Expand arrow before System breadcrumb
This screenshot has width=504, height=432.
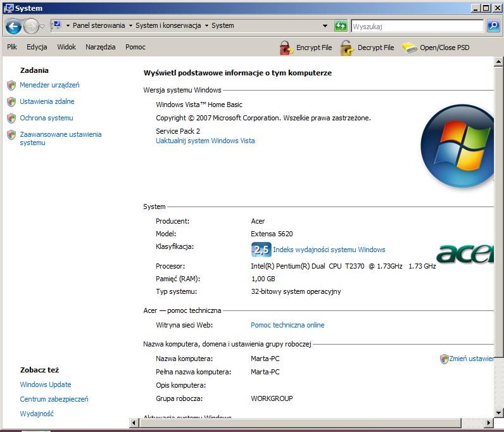click(x=206, y=26)
